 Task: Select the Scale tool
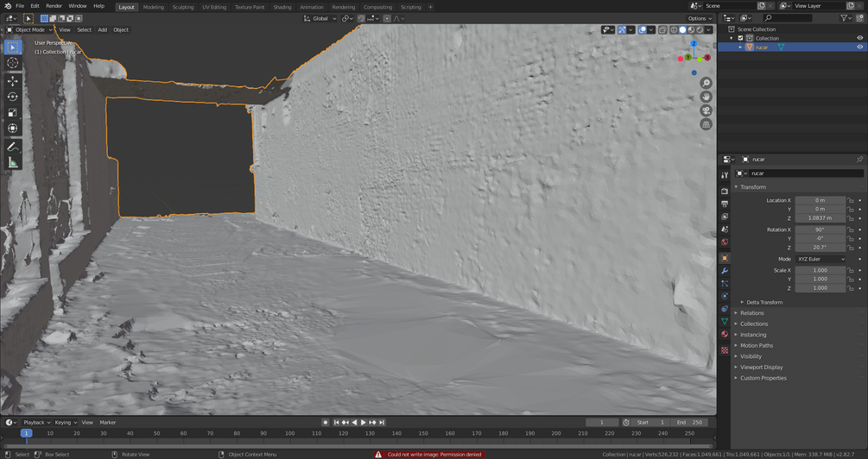12,113
